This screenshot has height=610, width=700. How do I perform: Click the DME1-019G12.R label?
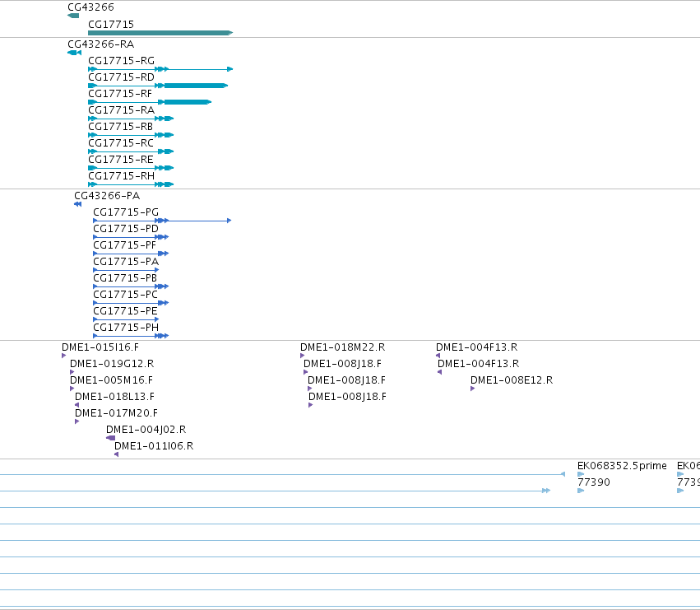click(112, 364)
